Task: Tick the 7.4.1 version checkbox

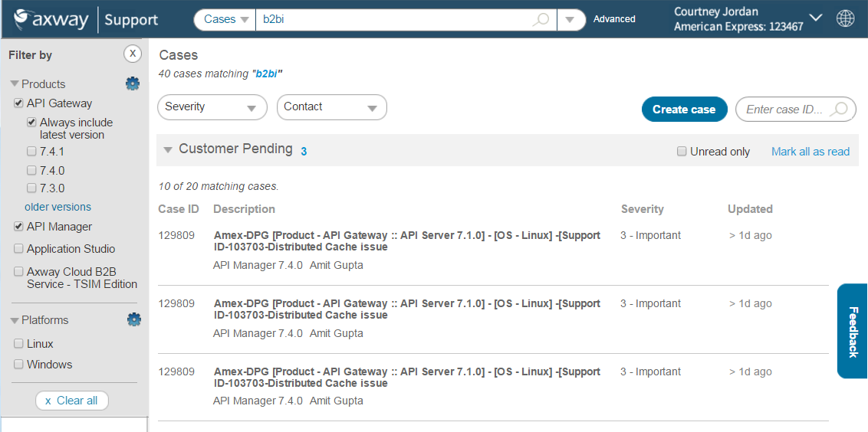Action: point(31,152)
